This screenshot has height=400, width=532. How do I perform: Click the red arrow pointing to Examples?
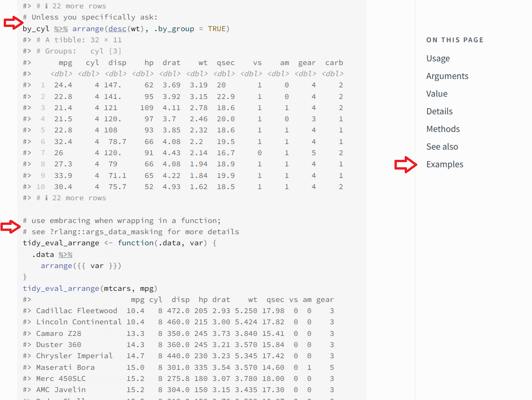pos(406,164)
